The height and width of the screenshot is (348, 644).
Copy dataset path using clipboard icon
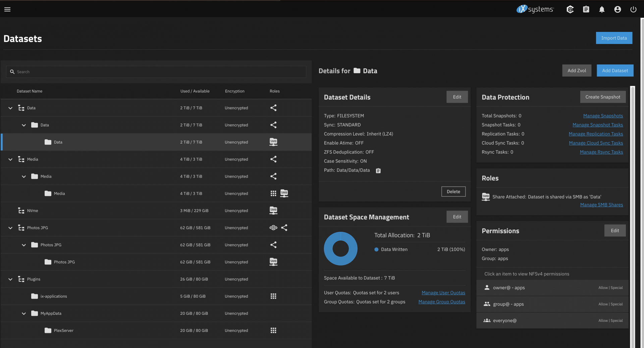(x=378, y=171)
